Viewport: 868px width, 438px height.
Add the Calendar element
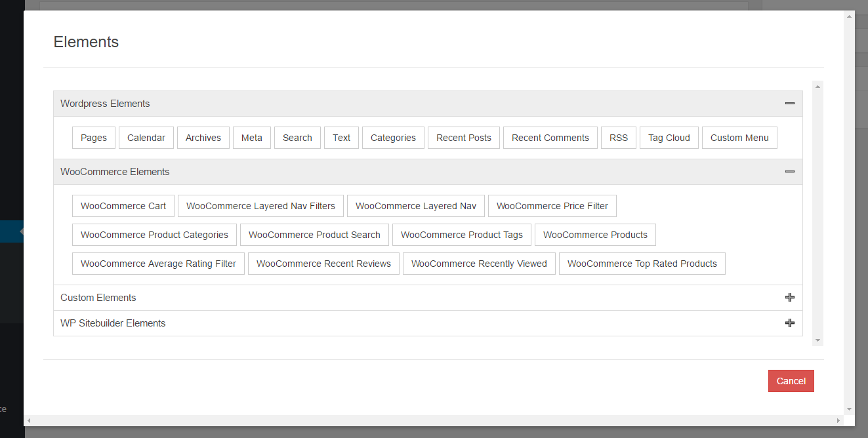[x=146, y=137]
